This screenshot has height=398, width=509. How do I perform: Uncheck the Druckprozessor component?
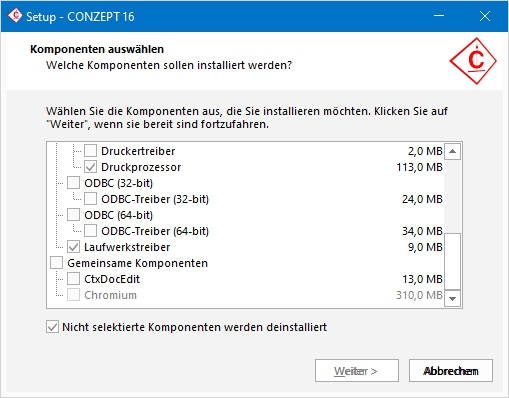(x=90, y=167)
